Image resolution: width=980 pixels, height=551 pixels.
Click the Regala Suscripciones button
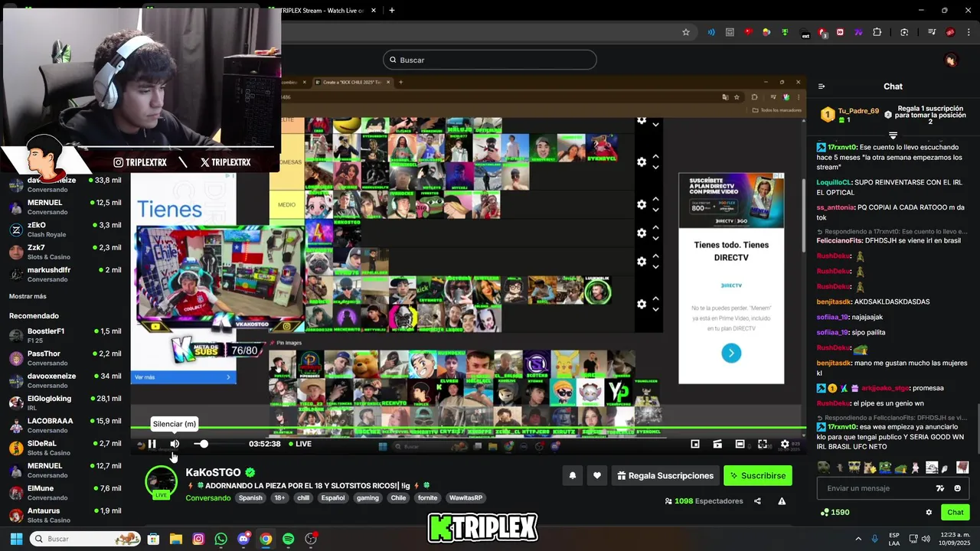coord(665,476)
